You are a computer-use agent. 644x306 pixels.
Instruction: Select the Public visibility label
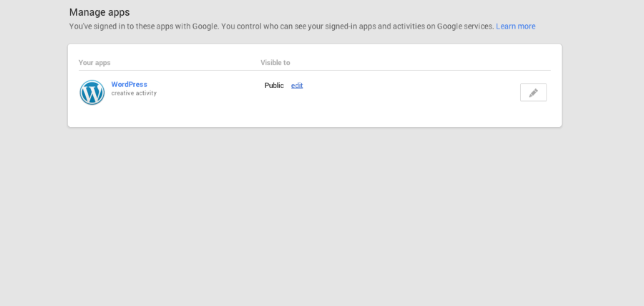(x=274, y=85)
